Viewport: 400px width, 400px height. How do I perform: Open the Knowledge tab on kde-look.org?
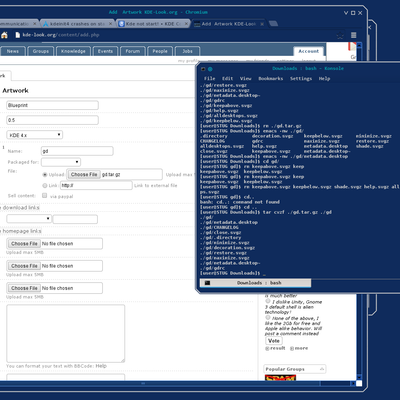pos(73,51)
